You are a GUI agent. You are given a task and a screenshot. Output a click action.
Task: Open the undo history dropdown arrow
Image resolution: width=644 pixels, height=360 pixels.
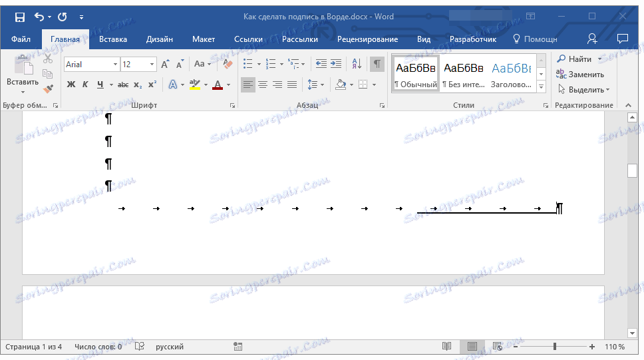[50, 17]
